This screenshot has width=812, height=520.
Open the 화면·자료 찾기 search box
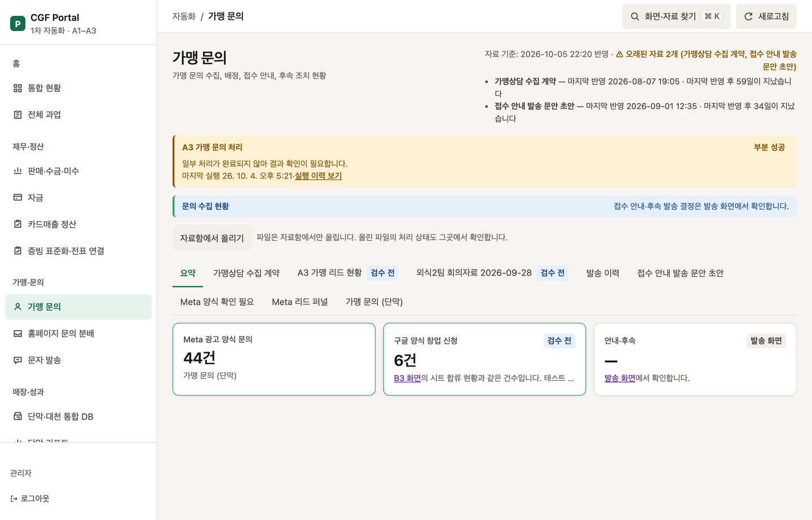point(676,16)
